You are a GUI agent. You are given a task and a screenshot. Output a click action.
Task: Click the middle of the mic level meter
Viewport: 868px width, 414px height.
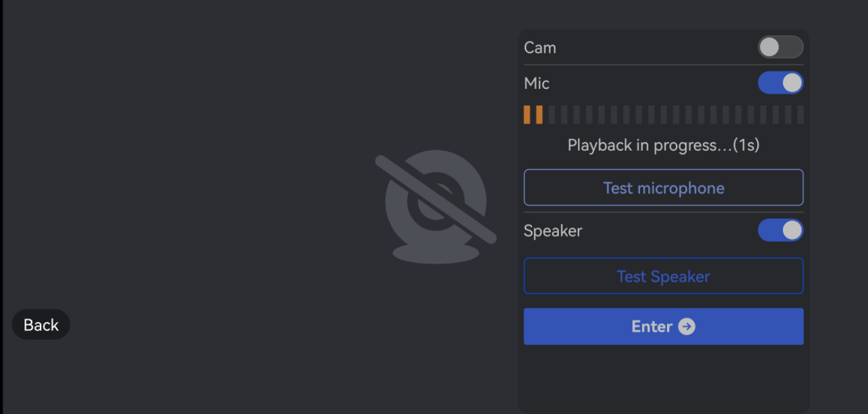[664, 115]
